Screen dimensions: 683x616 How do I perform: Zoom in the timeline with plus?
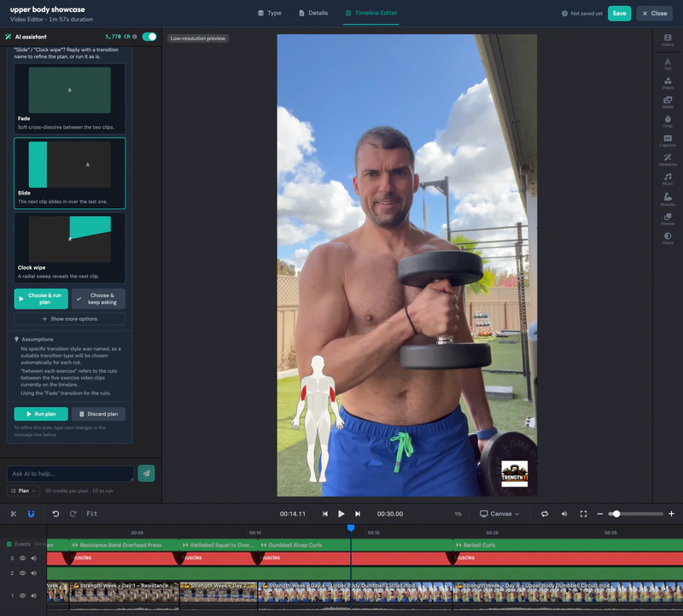coord(671,514)
